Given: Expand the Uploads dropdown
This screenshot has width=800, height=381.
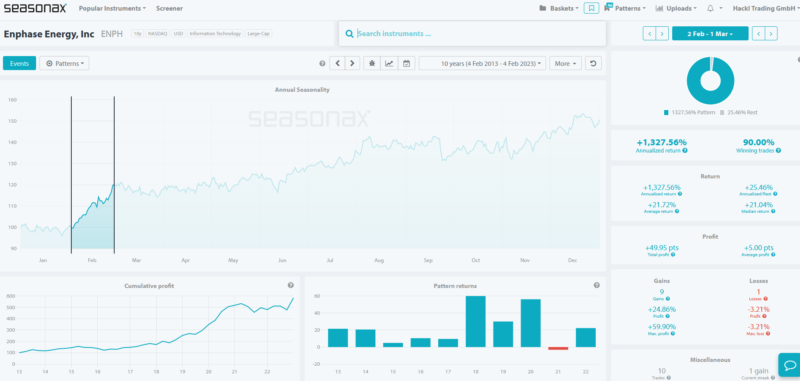Looking at the screenshot, I should tap(681, 9).
